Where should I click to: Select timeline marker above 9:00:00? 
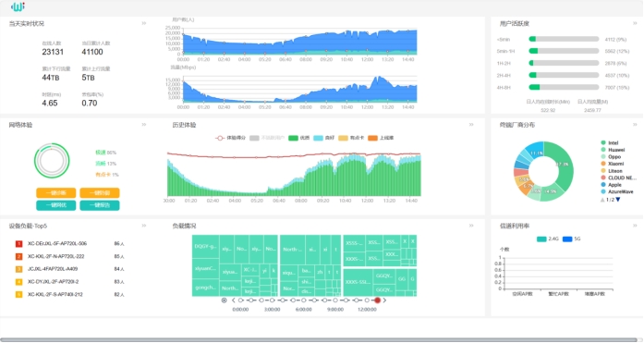(335, 300)
